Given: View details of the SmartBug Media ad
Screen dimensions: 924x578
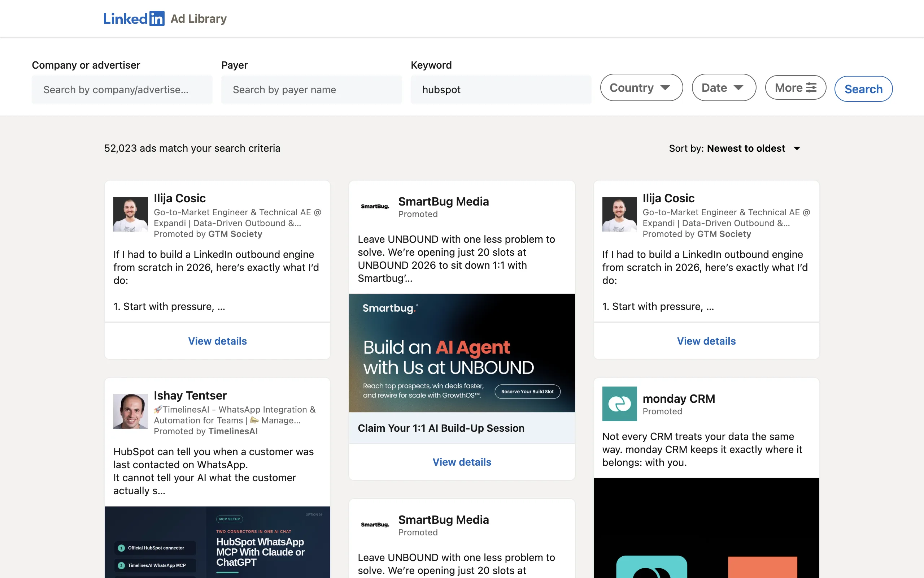Looking at the screenshot, I should 462,462.
